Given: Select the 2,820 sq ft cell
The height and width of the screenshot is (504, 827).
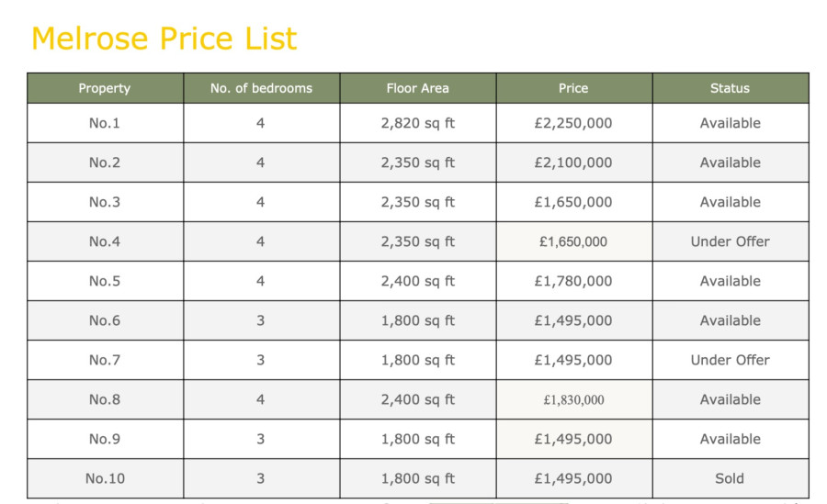Looking at the screenshot, I should click(x=418, y=123).
